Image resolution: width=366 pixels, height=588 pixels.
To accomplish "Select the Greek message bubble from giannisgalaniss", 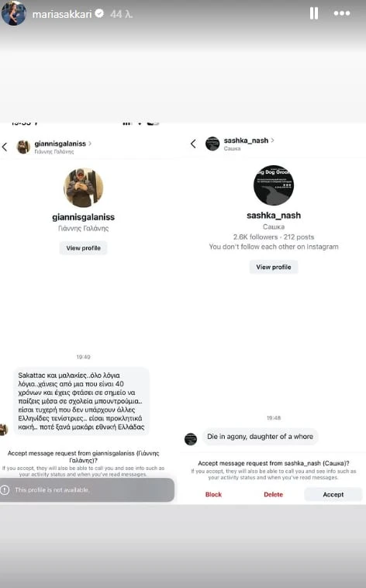I will click(81, 401).
